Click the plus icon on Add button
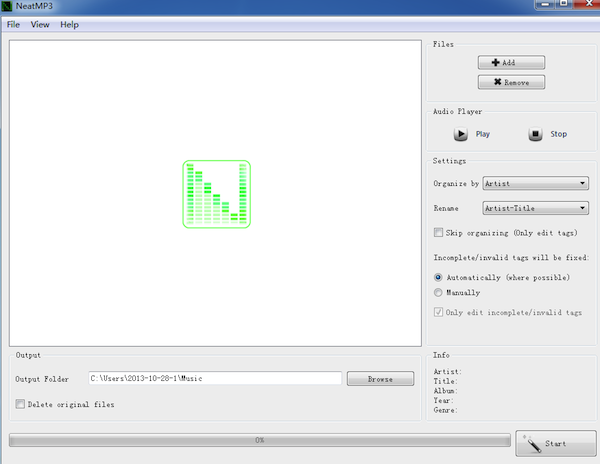 (495, 62)
